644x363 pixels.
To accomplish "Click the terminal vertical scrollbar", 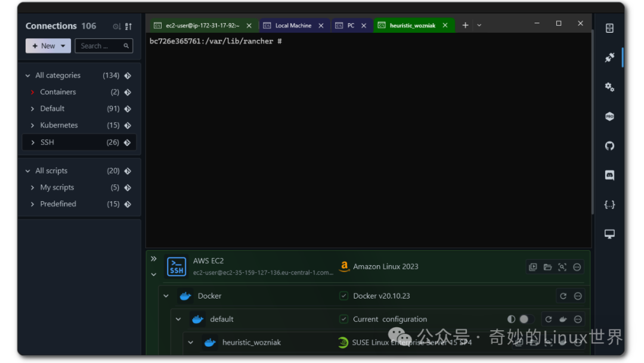I will (592, 122).
